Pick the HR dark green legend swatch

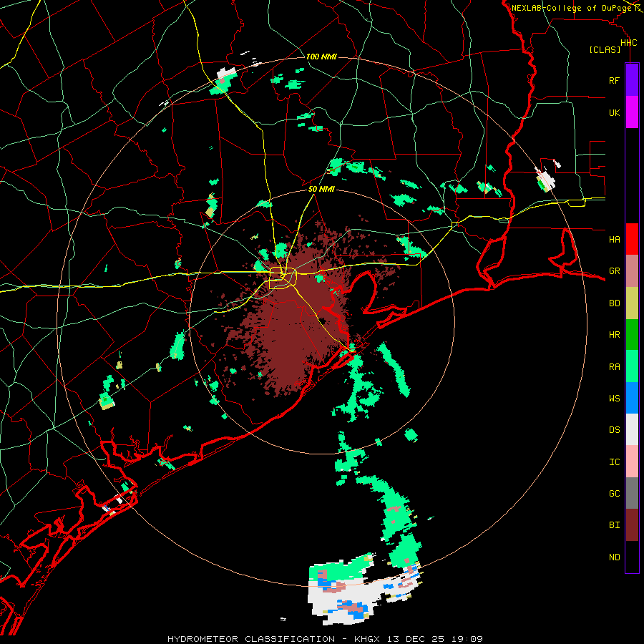632,335
